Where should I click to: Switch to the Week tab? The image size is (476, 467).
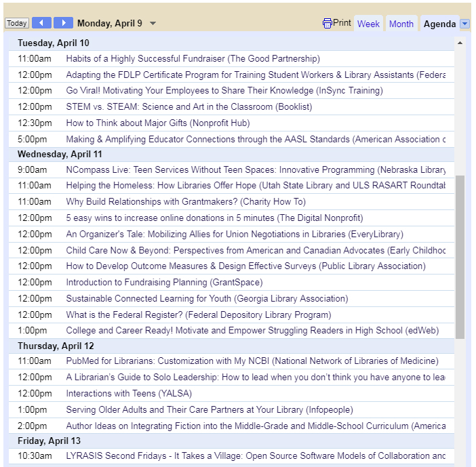(368, 24)
